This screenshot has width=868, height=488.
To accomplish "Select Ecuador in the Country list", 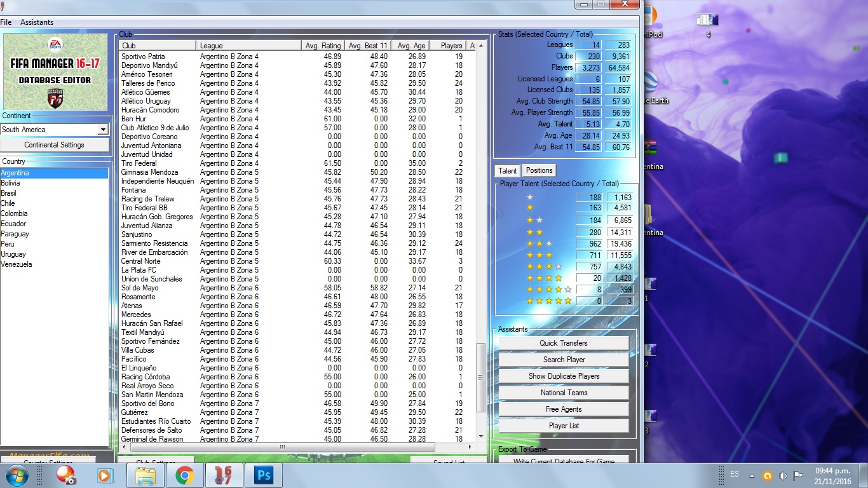I will (54, 224).
